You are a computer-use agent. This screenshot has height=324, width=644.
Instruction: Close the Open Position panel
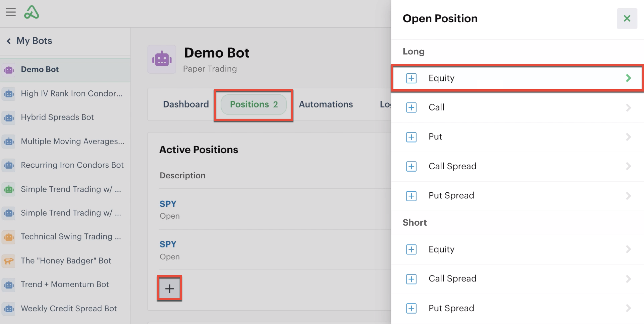(627, 18)
